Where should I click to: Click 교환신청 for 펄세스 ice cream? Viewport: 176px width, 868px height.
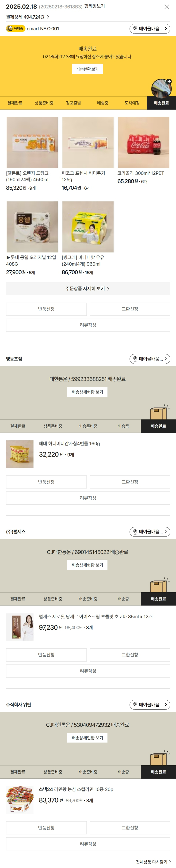130,655
